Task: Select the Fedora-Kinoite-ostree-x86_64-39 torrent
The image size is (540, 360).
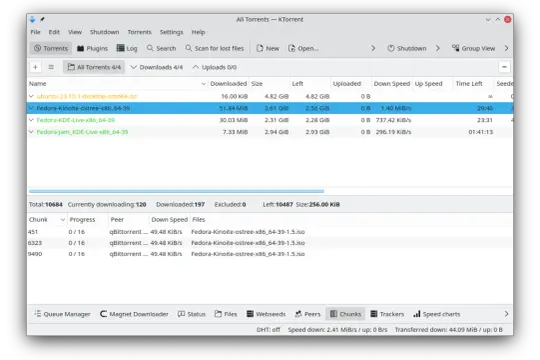Action: (x=270, y=108)
